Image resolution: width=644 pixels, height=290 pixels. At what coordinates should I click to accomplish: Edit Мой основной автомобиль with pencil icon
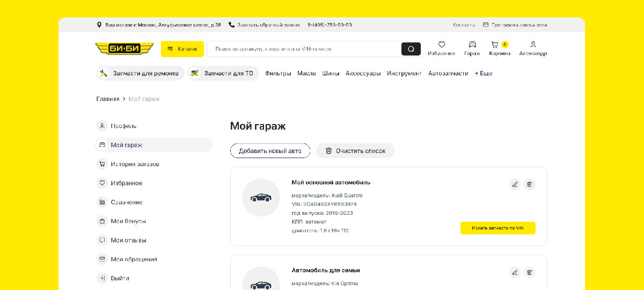[515, 184]
